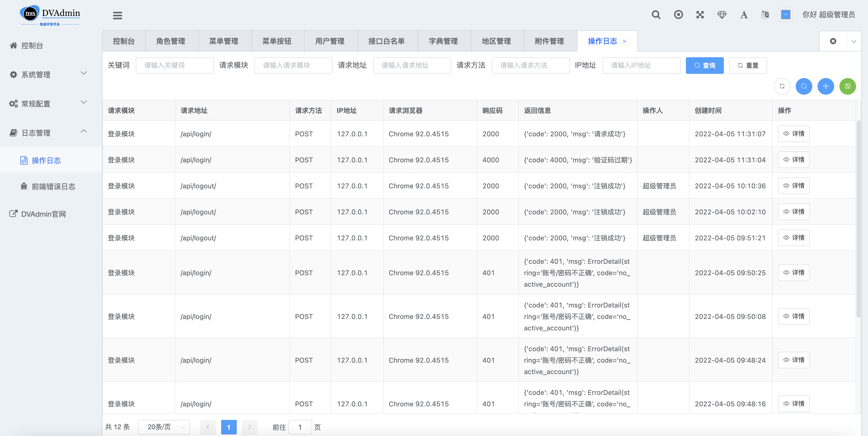868x436 pixels.
Task: View 详情 for 09:50:08 log
Action: pos(794,316)
